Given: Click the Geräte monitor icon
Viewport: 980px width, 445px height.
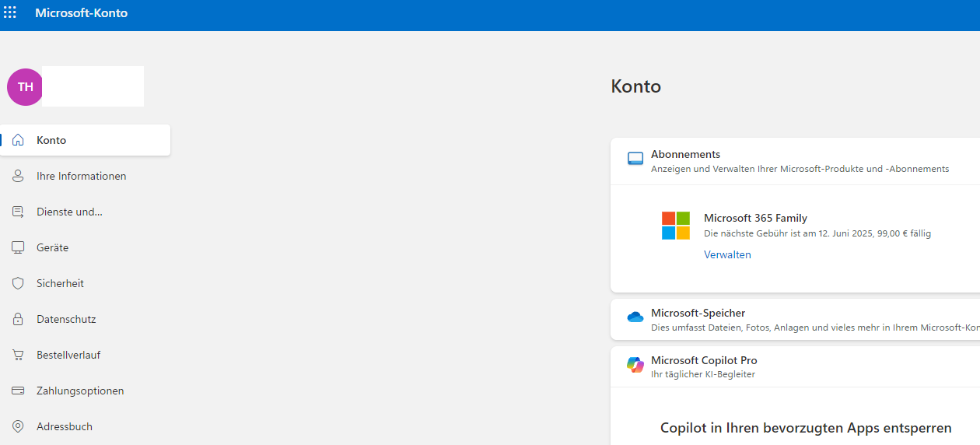Looking at the screenshot, I should [18, 247].
